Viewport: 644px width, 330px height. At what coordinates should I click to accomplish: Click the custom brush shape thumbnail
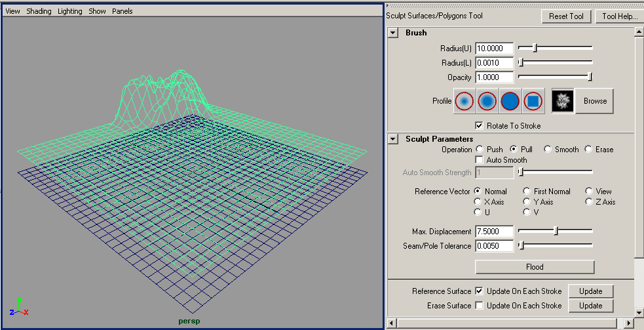coord(562,101)
